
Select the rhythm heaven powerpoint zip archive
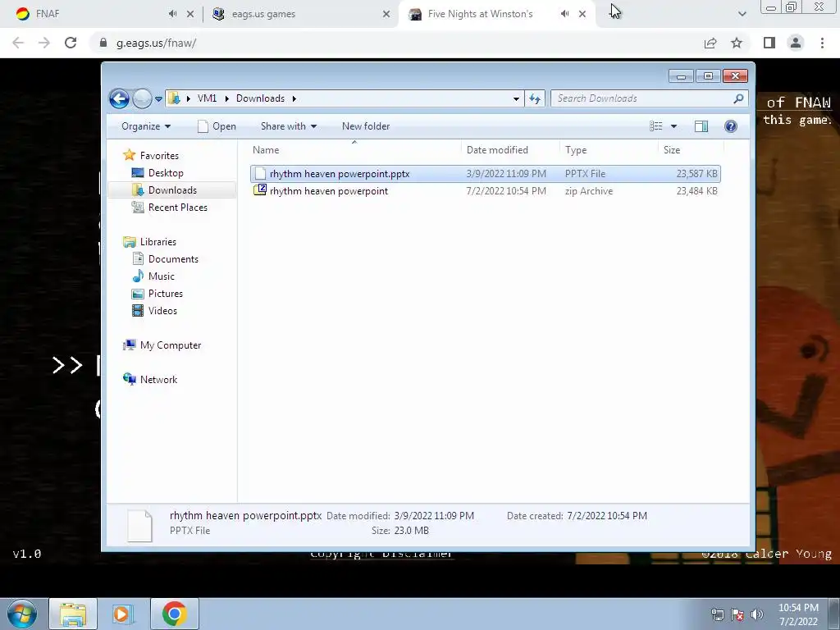pyautogui.click(x=486, y=191)
